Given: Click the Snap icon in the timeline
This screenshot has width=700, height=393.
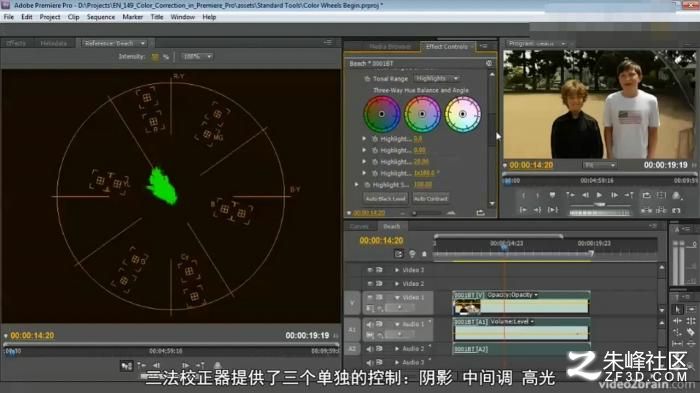Looking at the screenshot, I should (x=399, y=254).
